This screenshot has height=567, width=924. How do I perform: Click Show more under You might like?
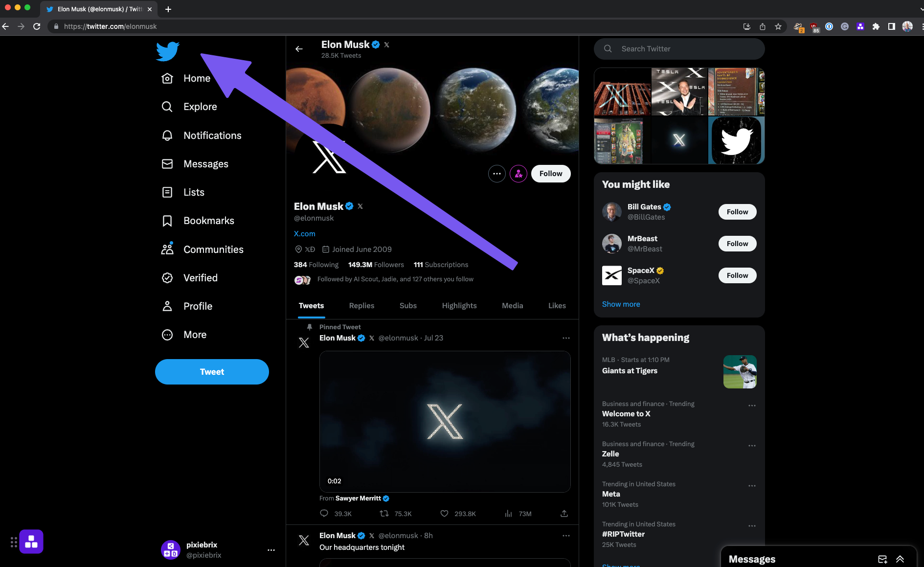pos(621,304)
